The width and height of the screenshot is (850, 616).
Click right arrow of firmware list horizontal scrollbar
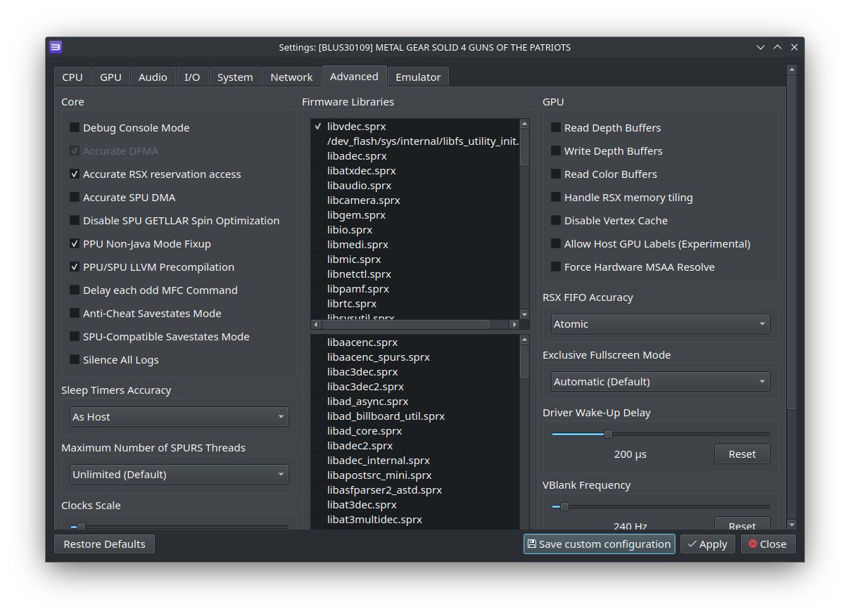click(514, 324)
